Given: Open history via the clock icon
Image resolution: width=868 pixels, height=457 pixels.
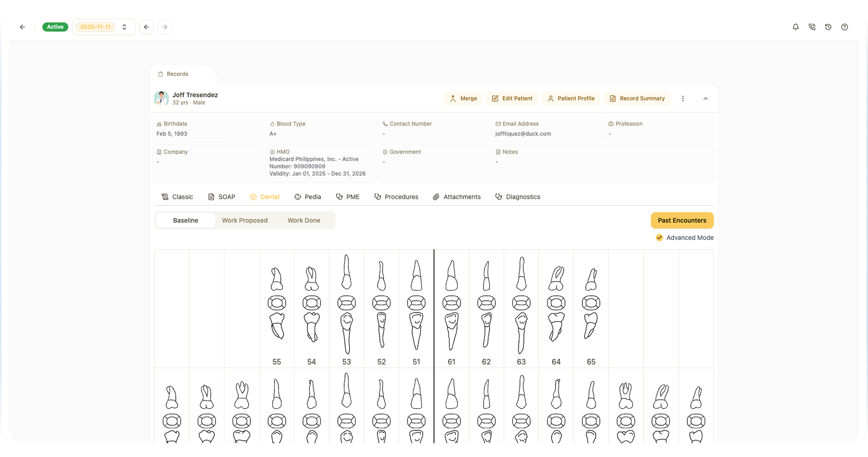Looking at the screenshot, I should pyautogui.click(x=828, y=27).
